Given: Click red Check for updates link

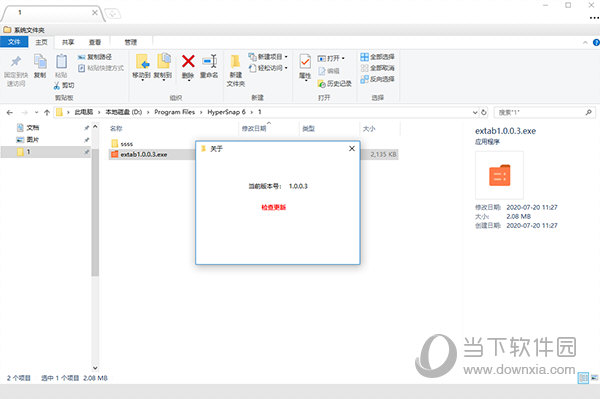Looking at the screenshot, I should pyautogui.click(x=274, y=207).
